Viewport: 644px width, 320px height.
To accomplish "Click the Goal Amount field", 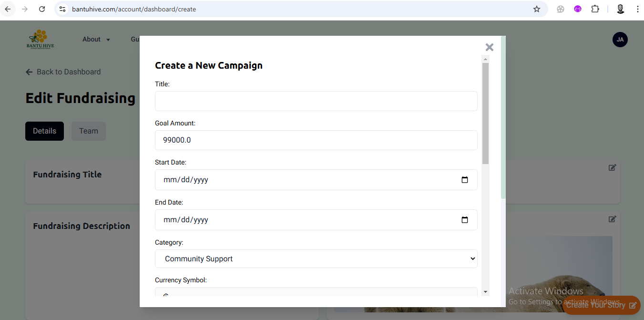I will (x=316, y=140).
